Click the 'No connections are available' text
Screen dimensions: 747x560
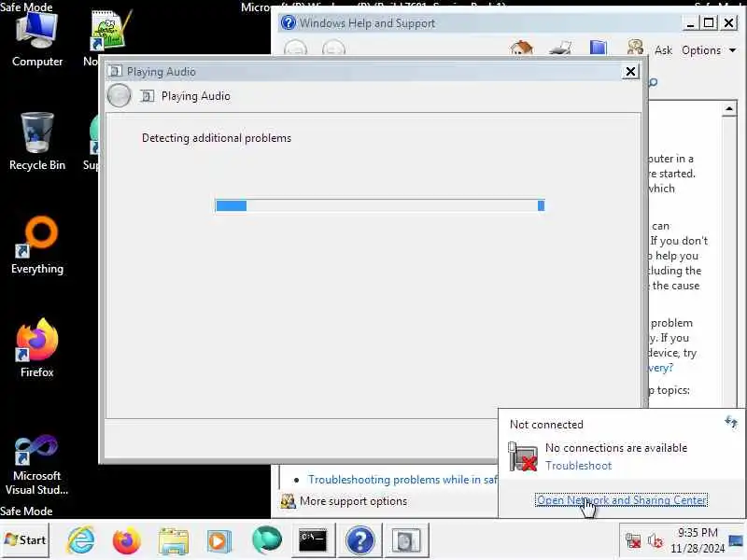[616, 448]
